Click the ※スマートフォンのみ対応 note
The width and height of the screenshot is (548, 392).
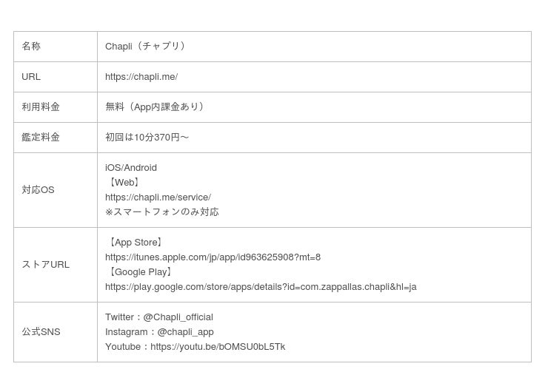click(x=162, y=212)
